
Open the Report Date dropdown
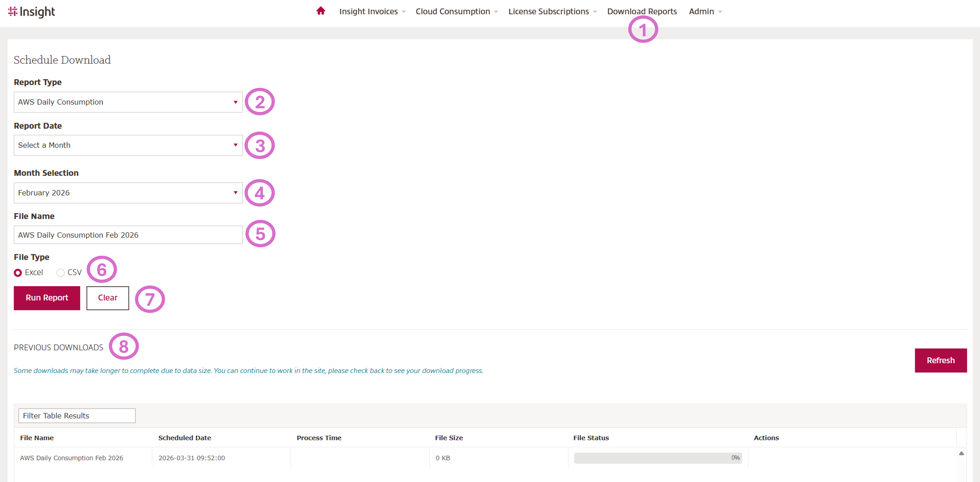point(128,145)
